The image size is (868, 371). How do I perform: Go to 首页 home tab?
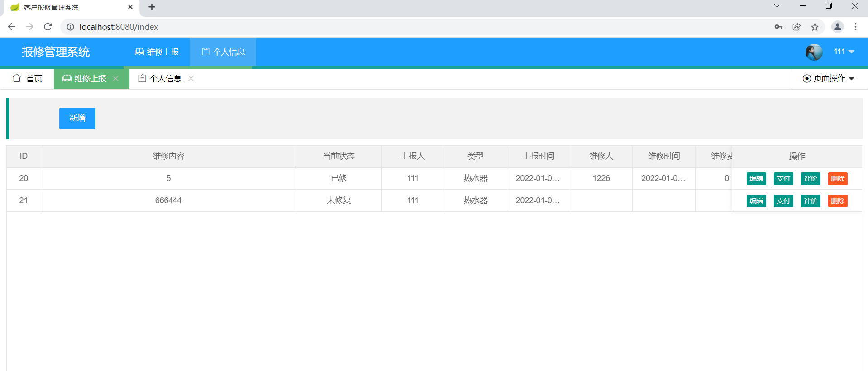pyautogui.click(x=28, y=78)
